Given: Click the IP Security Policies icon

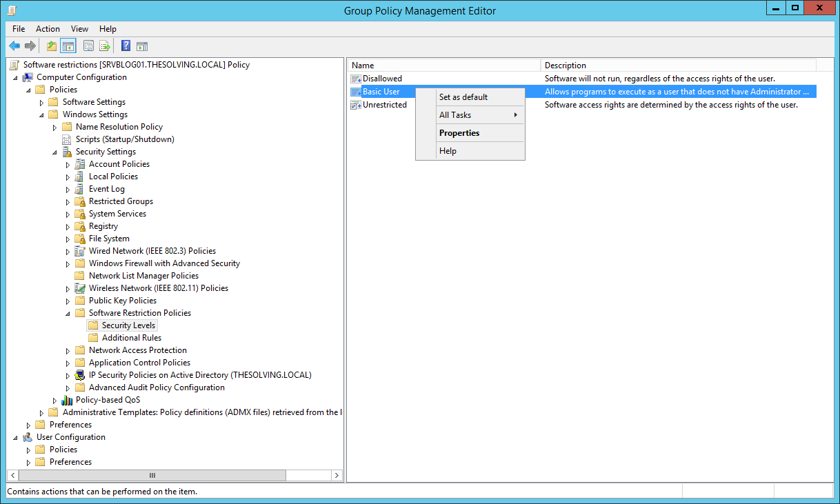Looking at the screenshot, I should [80, 375].
